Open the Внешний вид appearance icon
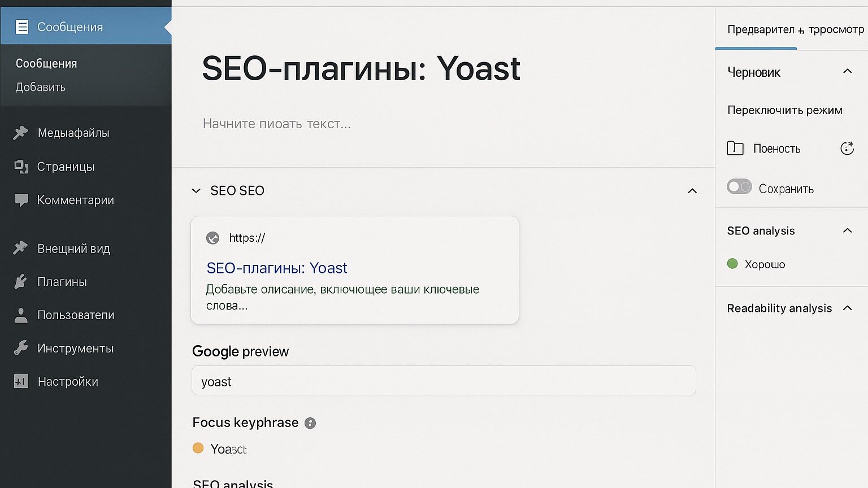The image size is (868, 488). coord(20,248)
